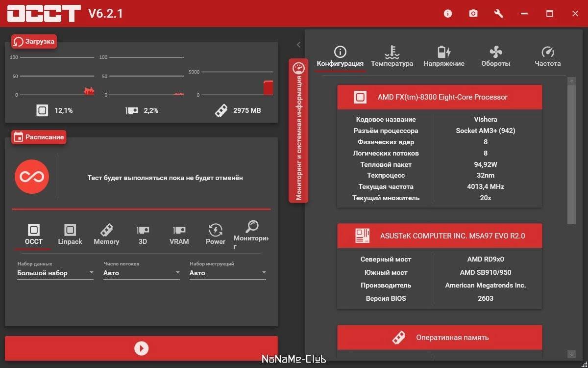
Task: Click the RAM icon beside 2975 MB
Action: pos(221,110)
